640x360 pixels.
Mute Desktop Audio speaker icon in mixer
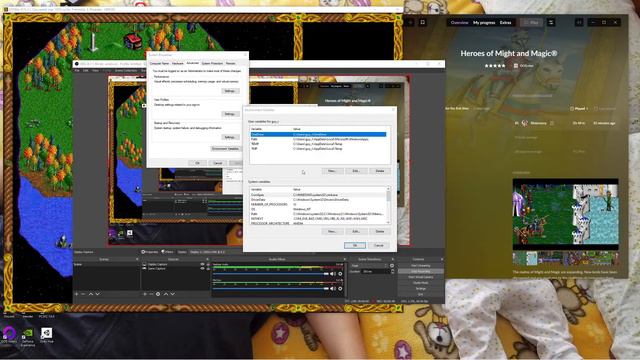[x=333, y=274]
